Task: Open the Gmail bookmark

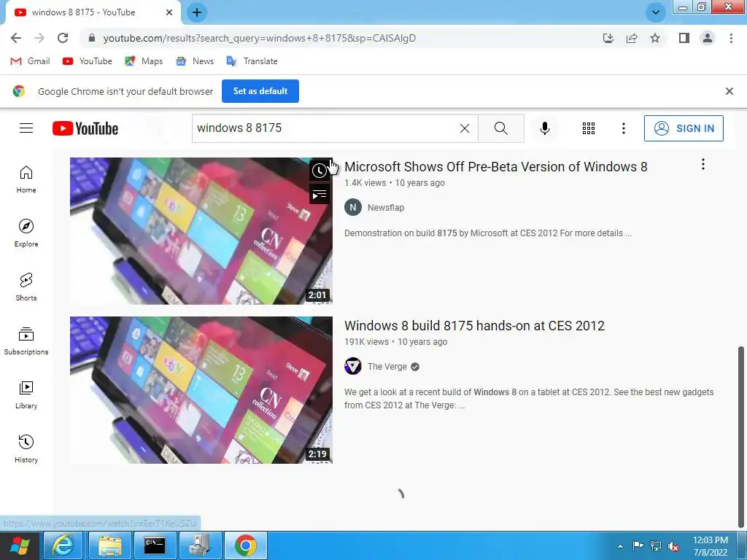Action: click(30, 61)
